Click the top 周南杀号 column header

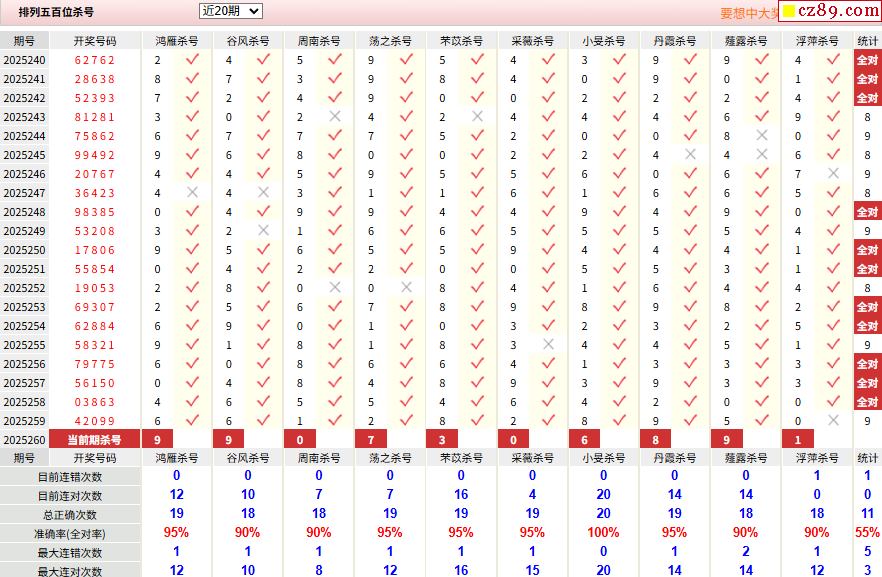(x=319, y=40)
